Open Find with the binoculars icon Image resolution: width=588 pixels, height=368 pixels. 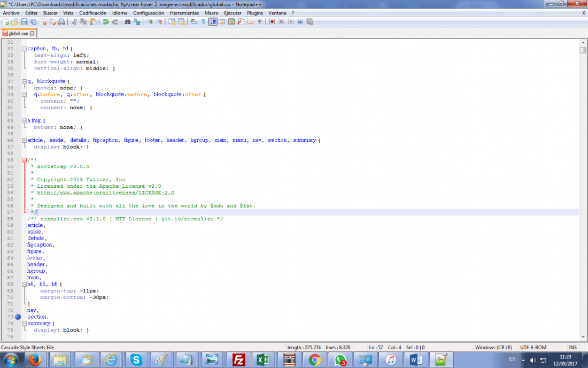128,22
